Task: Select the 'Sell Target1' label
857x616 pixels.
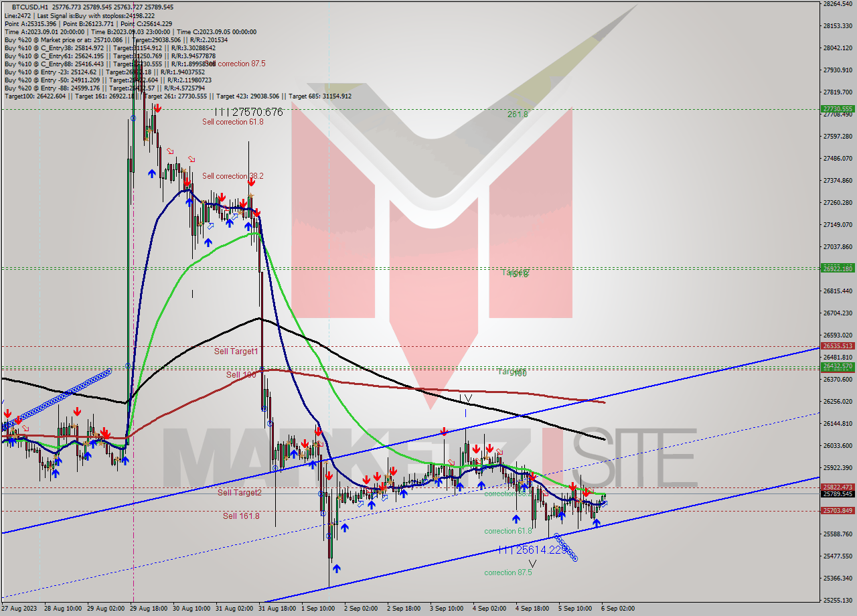Action: (x=236, y=351)
